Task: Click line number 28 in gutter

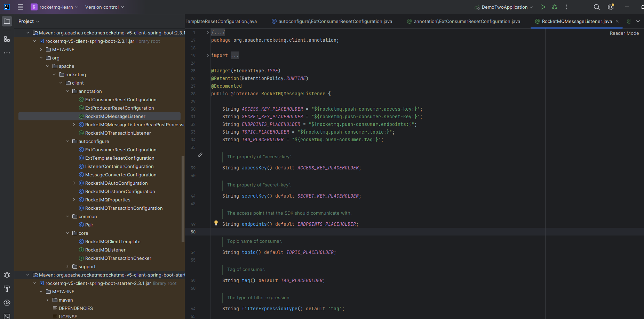Action: [x=193, y=94]
